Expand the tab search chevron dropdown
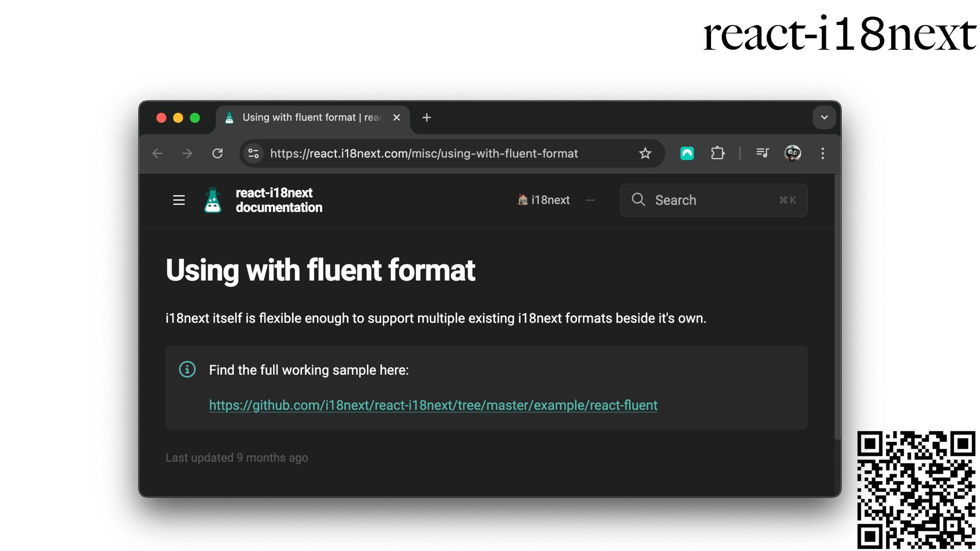Viewport: 980px width, 551px height. [824, 117]
